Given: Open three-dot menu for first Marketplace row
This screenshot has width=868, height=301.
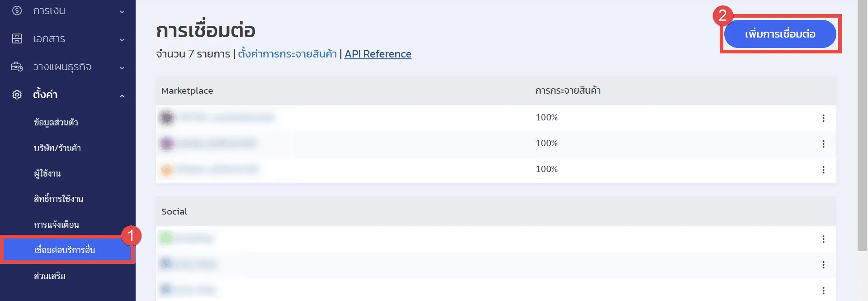Looking at the screenshot, I should click(x=823, y=118).
